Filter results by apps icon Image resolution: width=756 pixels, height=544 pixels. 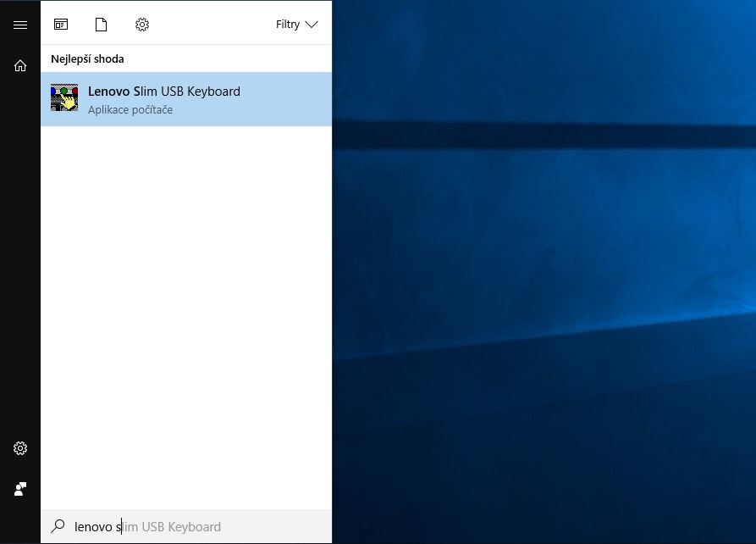coord(61,25)
